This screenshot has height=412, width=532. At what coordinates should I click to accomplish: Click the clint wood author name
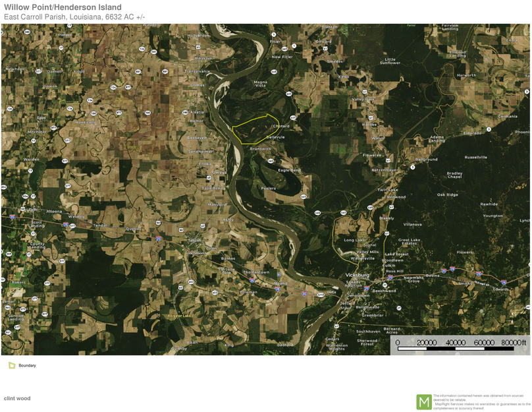(17, 398)
